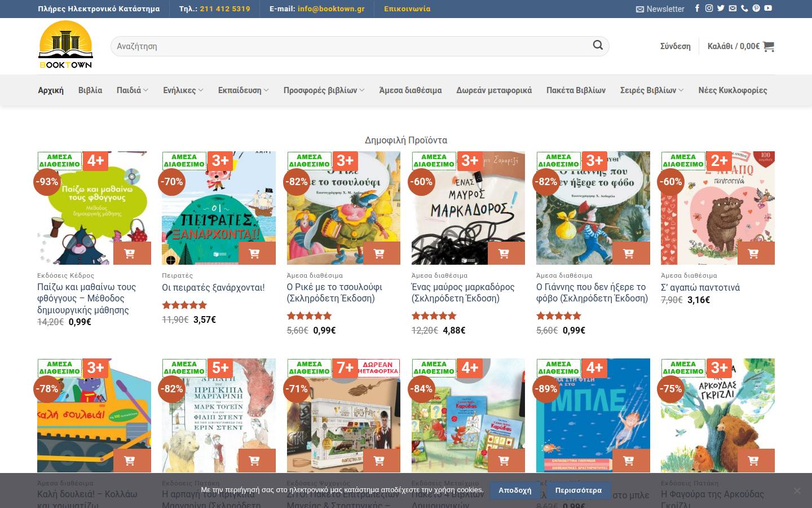Image resolution: width=812 pixels, height=508 pixels.
Task: Click the phone call icon in top bar
Action: pos(744,8)
